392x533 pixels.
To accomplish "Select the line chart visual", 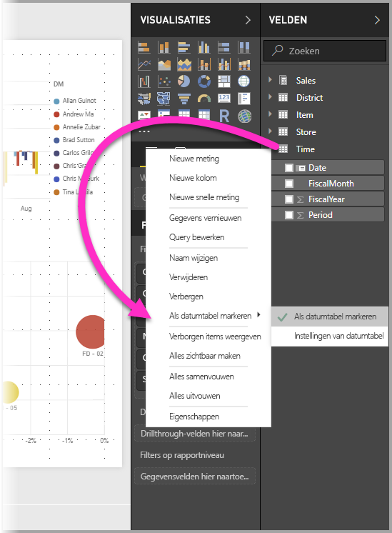I will (x=144, y=64).
